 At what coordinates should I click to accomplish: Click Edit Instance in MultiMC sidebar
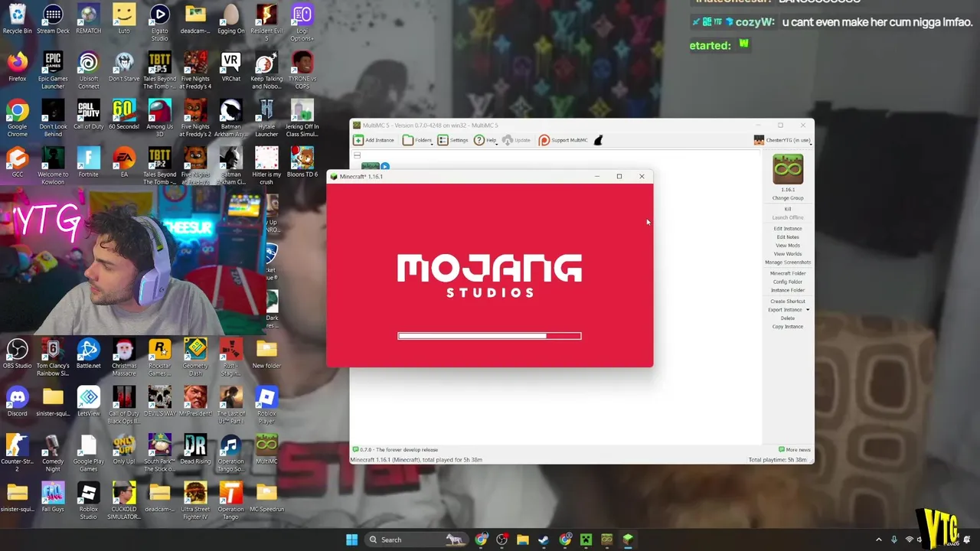[788, 229]
